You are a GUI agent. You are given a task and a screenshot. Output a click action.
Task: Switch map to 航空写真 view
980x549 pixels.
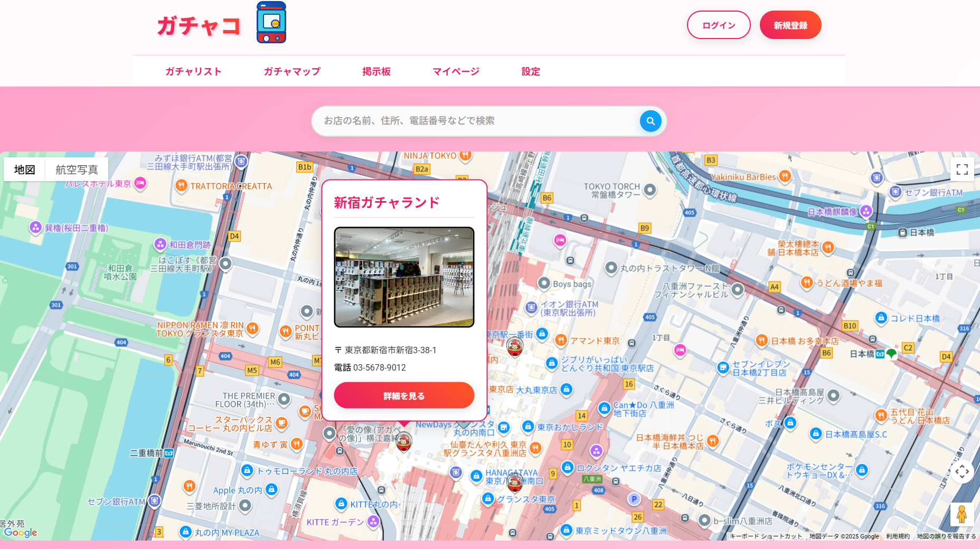(x=76, y=169)
